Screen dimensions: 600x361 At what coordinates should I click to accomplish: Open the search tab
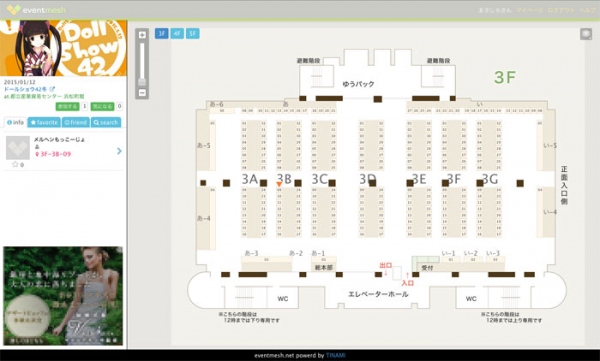106,122
